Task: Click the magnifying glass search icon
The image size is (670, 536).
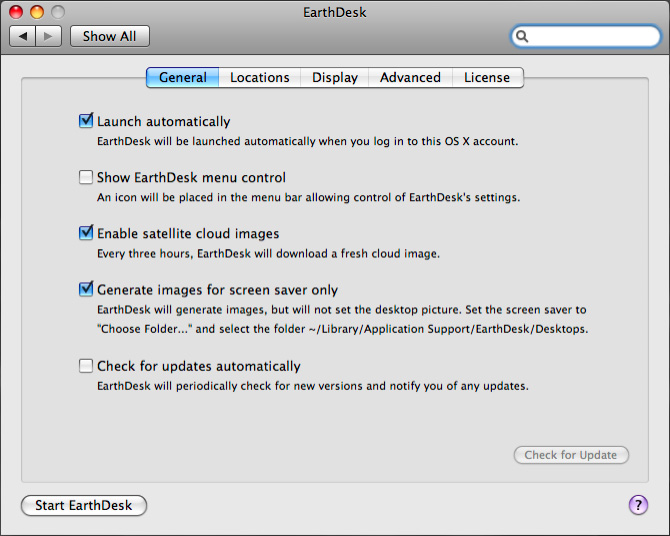Action: pos(522,36)
